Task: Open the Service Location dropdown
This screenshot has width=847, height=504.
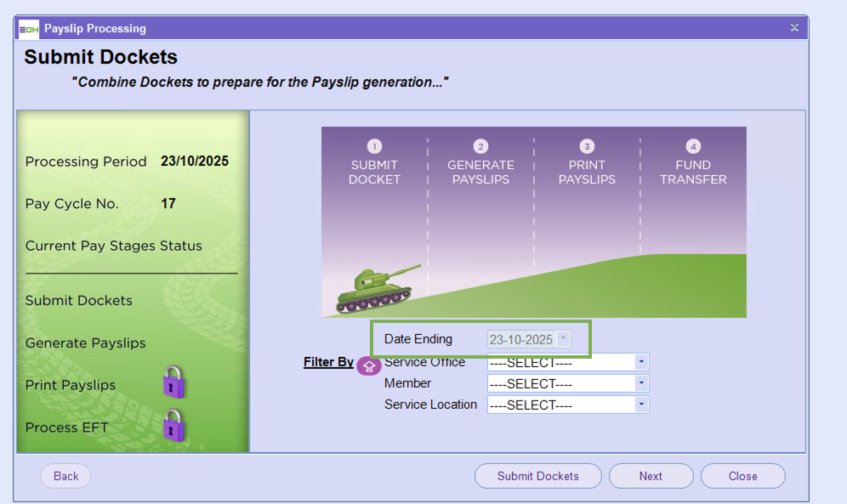Action: 640,405
